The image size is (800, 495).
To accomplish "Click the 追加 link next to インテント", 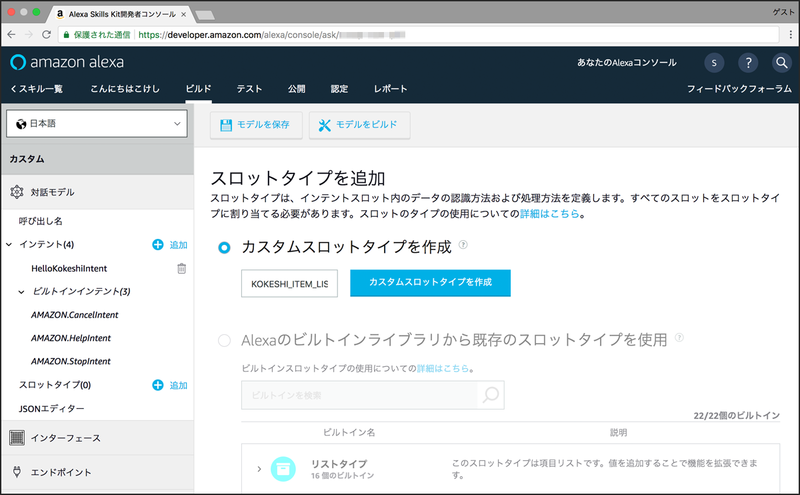I will 179,245.
